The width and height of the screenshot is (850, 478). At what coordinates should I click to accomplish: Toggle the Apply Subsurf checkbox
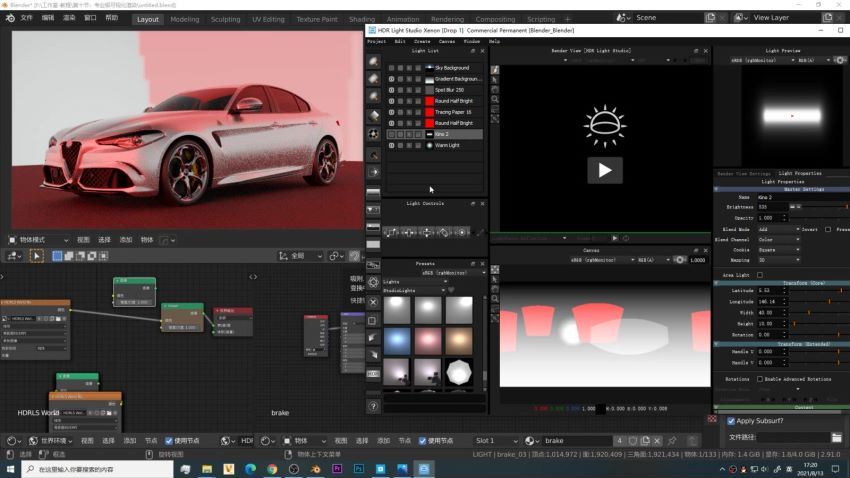[731, 421]
